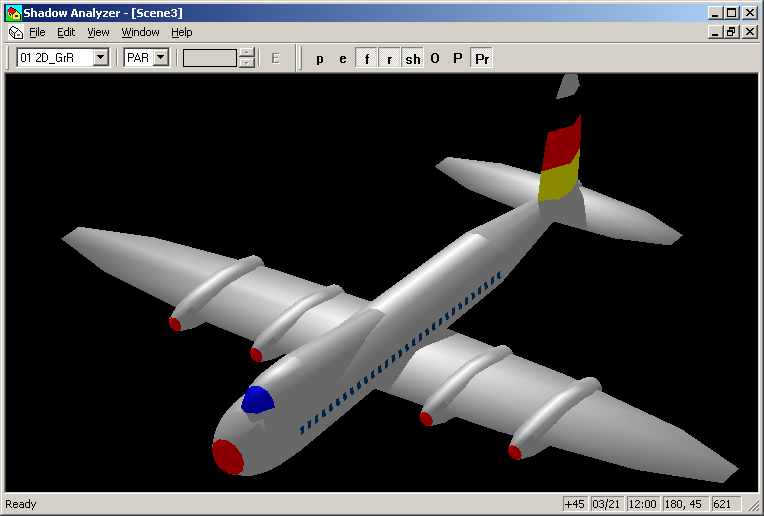Minimize the Scene3 child window
This screenshot has width=764, height=516.
(x=715, y=32)
